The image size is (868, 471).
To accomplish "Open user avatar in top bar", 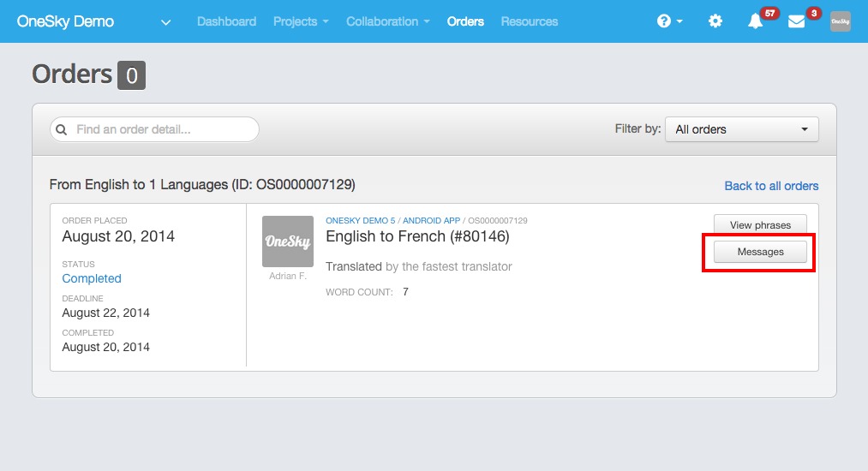I will pyautogui.click(x=841, y=21).
